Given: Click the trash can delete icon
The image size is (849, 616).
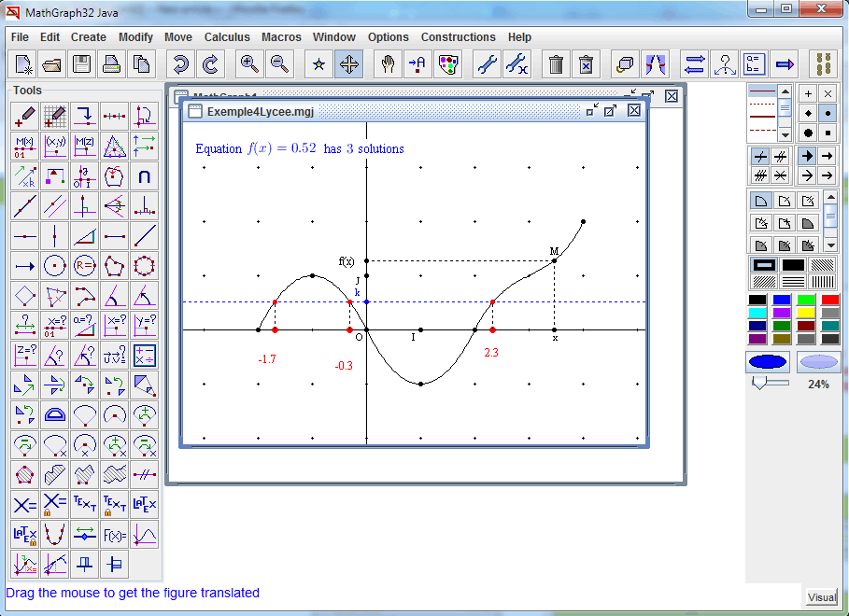Looking at the screenshot, I should [556, 64].
